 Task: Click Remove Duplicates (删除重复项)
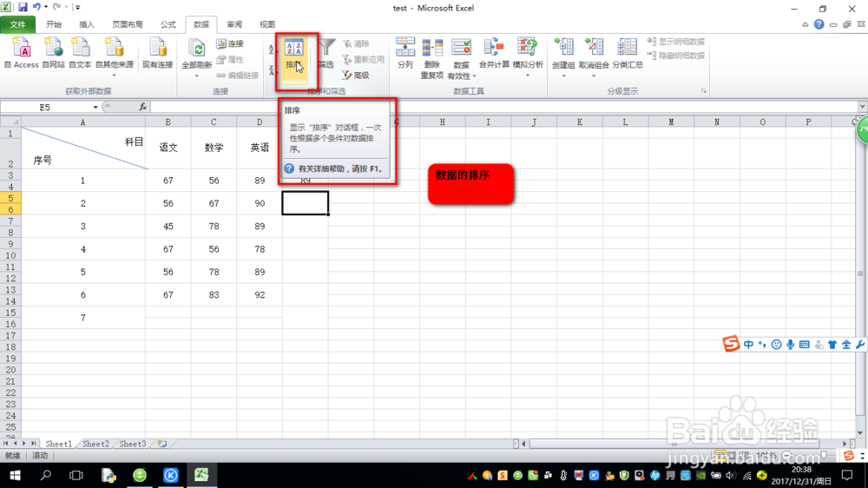pos(431,57)
